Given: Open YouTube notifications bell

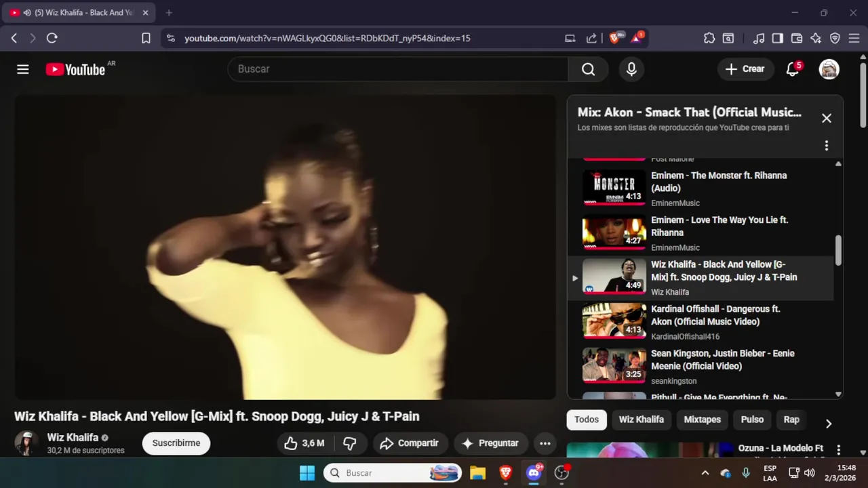Looking at the screenshot, I should (793, 69).
